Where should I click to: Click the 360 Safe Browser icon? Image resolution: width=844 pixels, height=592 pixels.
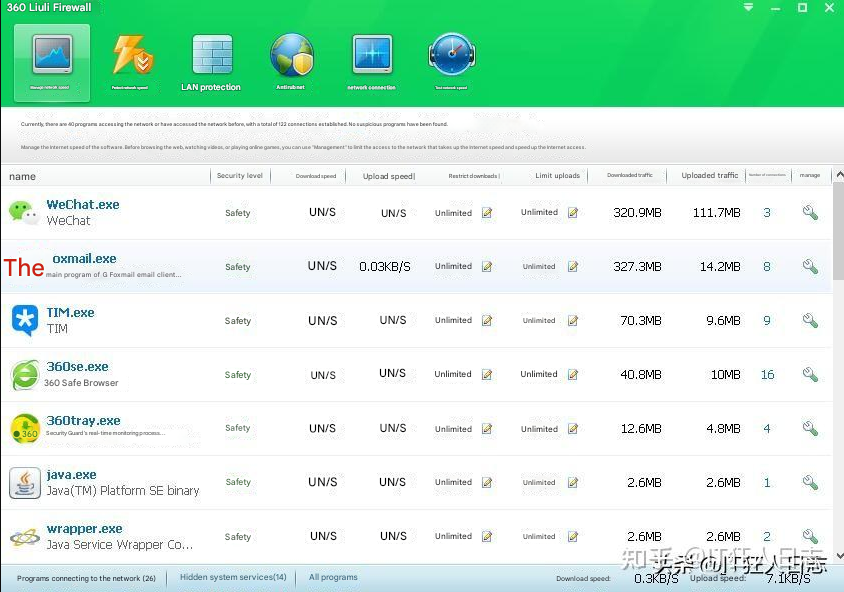(25, 375)
